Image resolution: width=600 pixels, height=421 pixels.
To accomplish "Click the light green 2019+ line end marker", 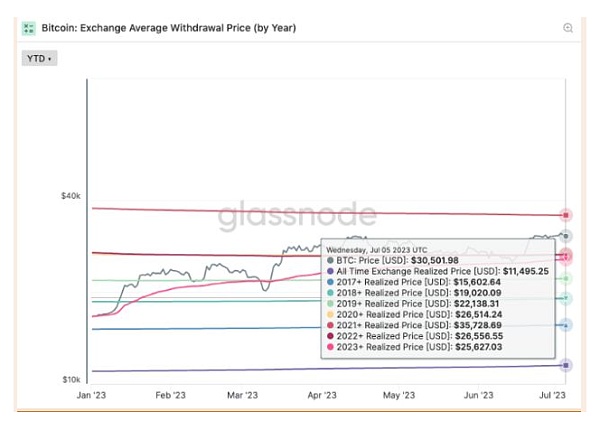I will (566, 278).
